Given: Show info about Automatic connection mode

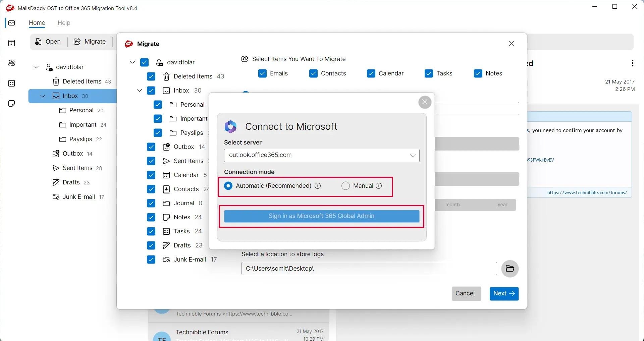Looking at the screenshot, I should pos(318,186).
